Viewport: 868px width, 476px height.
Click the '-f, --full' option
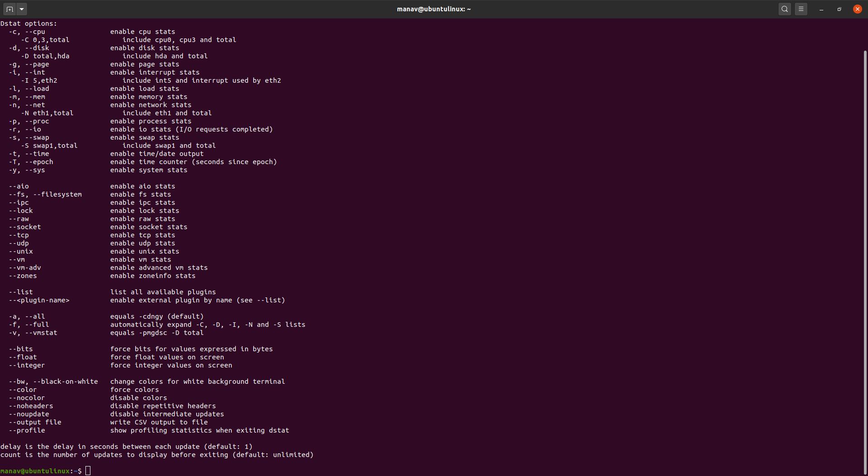pyautogui.click(x=29, y=325)
